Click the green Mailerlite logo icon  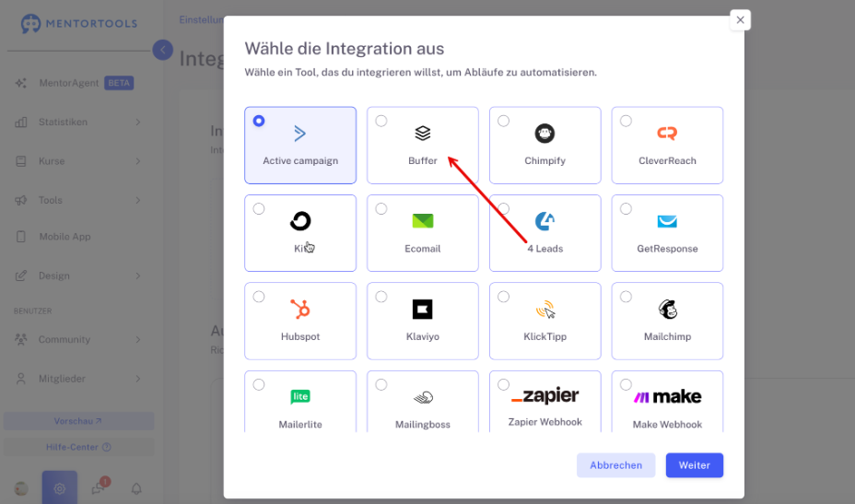pyautogui.click(x=300, y=396)
